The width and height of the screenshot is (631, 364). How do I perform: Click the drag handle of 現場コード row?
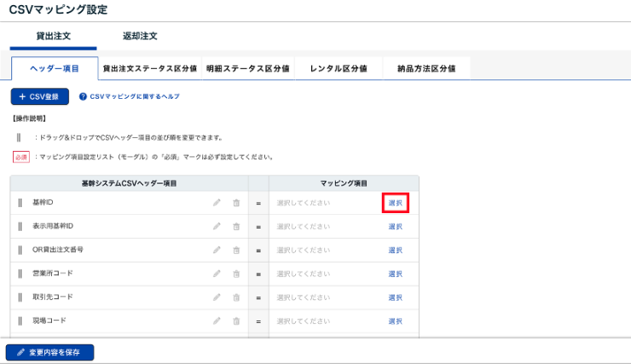point(20,321)
